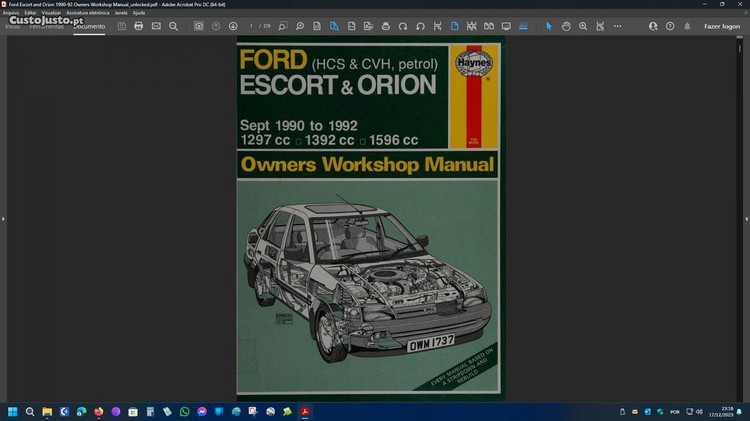The height and width of the screenshot is (421, 750).
Task: Click the Fazer logon button
Action: click(x=722, y=26)
